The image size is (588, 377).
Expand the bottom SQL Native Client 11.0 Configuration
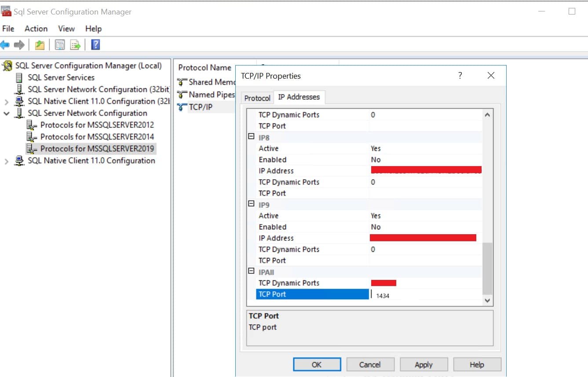click(x=6, y=161)
